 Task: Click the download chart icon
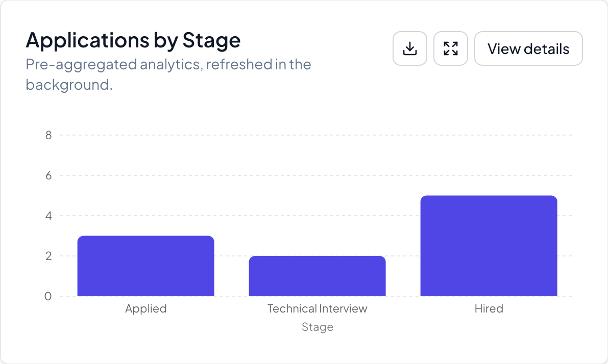point(410,48)
